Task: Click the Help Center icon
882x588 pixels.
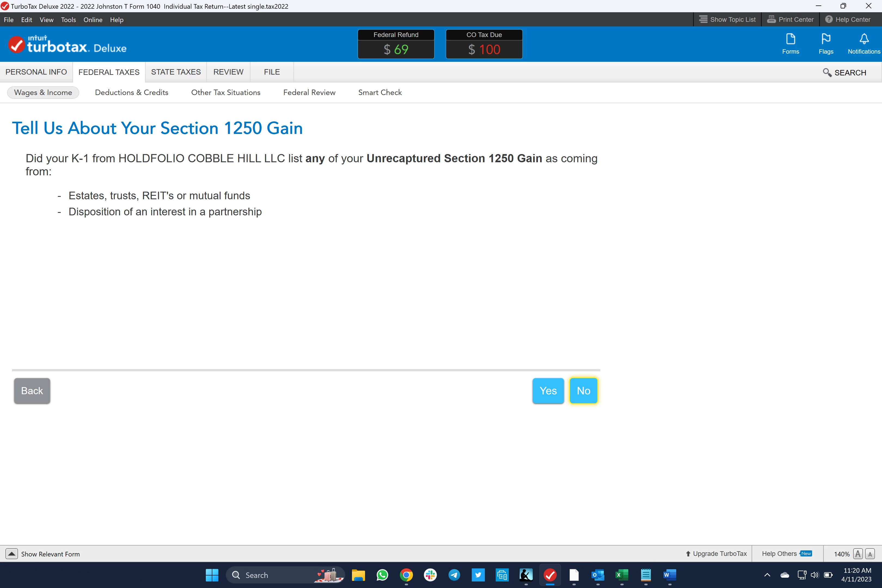Action: coord(828,20)
